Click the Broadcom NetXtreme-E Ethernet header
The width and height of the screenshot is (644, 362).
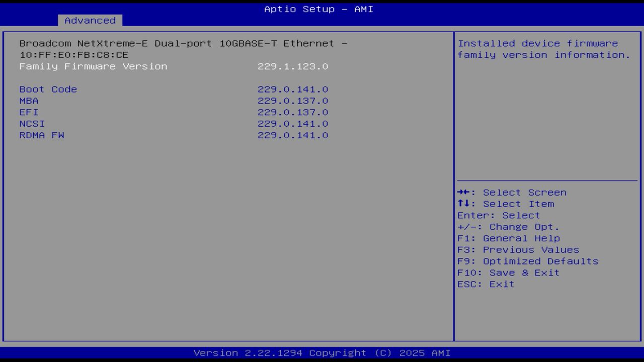tap(183, 43)
